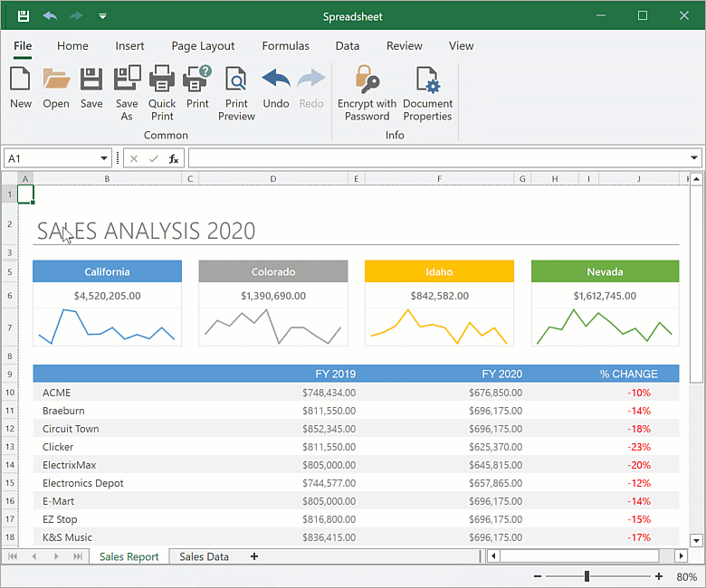
Task: Open the quick access toolbar customize dropdown
Action: click(x=102, y=16)
